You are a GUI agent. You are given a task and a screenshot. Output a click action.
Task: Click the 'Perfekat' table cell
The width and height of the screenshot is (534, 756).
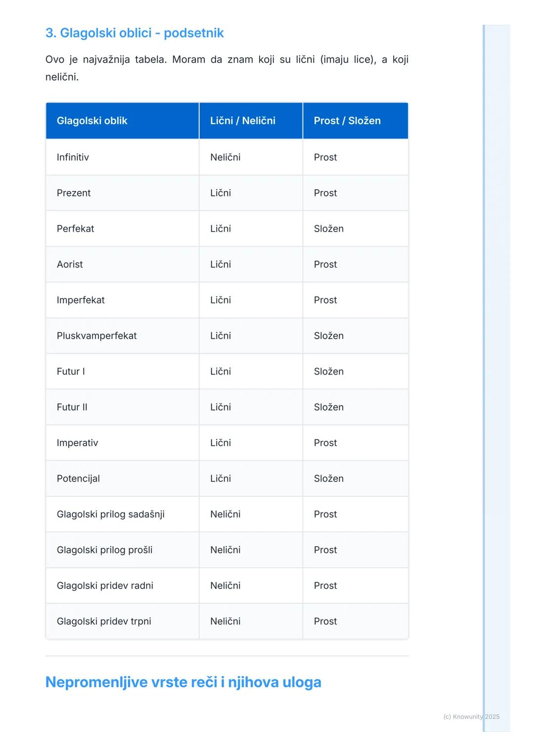pyautogui.click(x=75, y=229)
